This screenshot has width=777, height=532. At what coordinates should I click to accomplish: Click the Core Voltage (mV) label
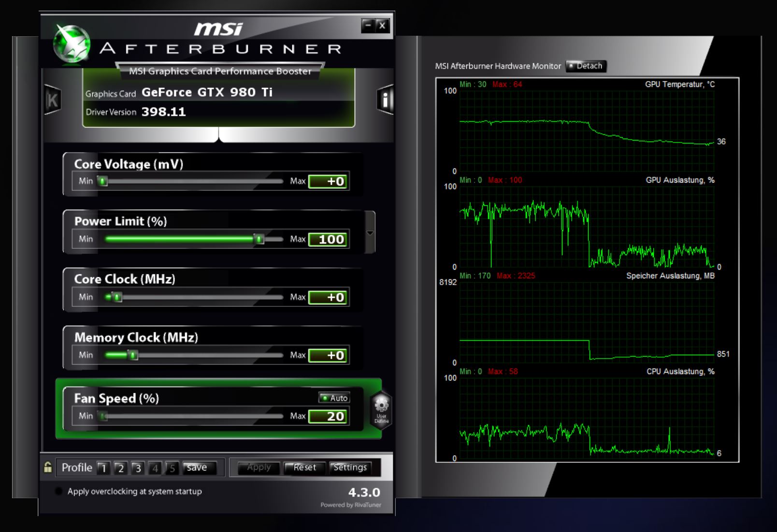click(x=129, y=164)
